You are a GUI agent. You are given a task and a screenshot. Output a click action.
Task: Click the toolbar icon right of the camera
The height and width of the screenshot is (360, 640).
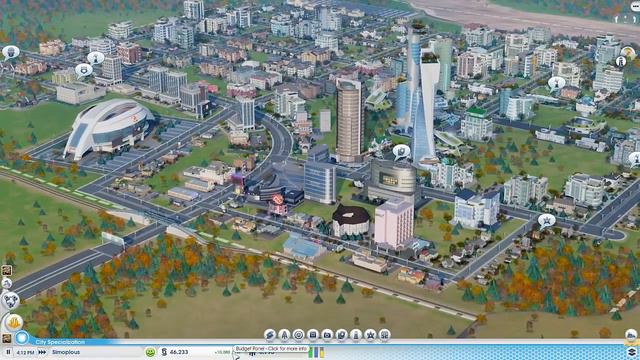[342, 335]
